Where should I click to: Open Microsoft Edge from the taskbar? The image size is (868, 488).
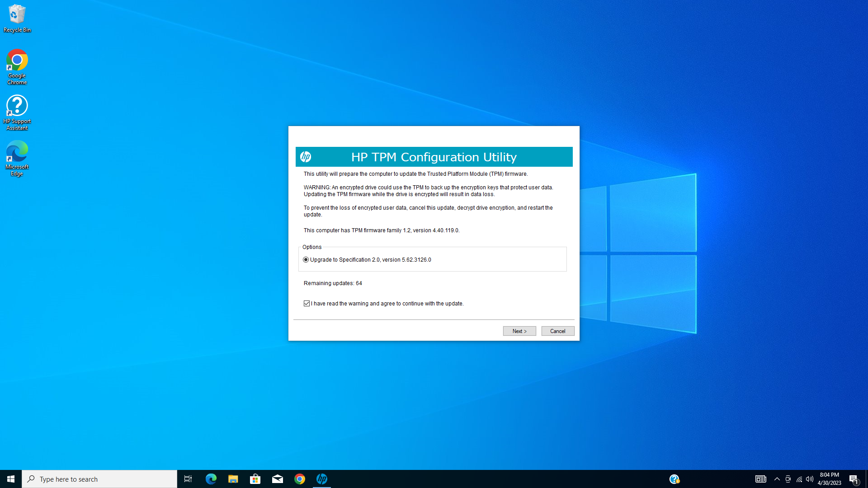pos(211,479)
